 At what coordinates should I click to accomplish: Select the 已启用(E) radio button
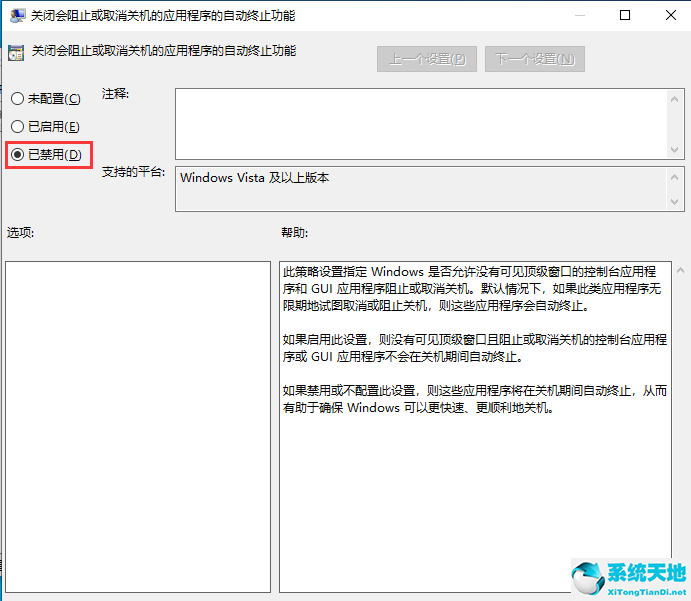(45, 126)
